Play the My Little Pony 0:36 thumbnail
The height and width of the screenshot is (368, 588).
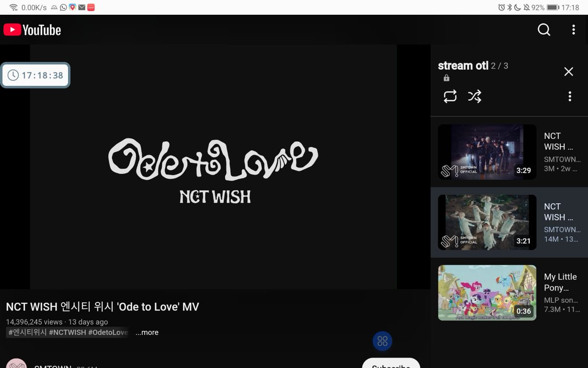[x=487, y=293]
